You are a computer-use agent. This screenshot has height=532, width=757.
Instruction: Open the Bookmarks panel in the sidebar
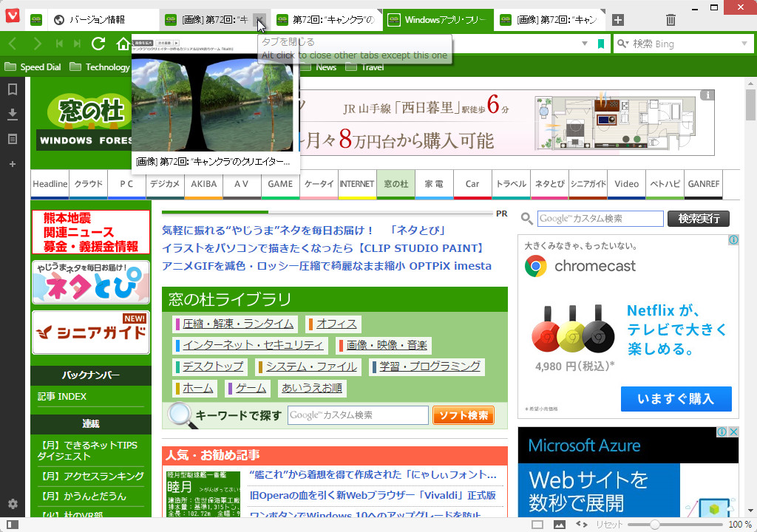coord(13,89)
